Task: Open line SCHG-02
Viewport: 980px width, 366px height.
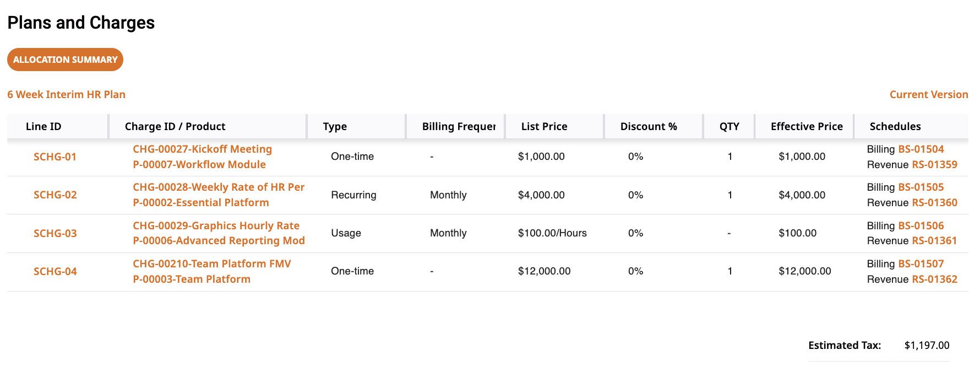Action: (x=55, y=195)
